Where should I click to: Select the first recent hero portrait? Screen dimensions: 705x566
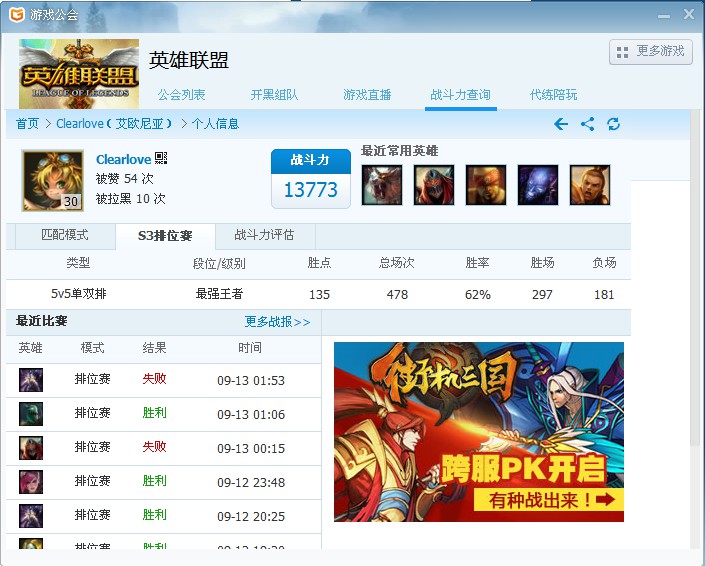tap(382, 185)
